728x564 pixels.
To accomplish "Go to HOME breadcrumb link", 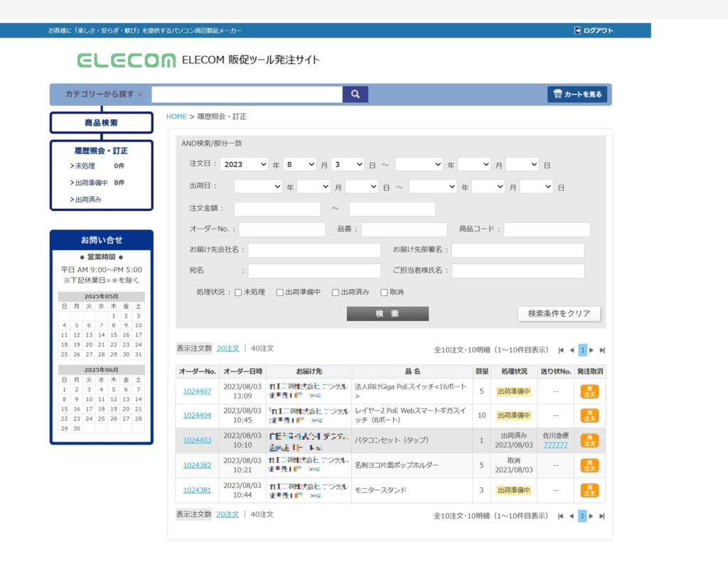I will [176, 116].
